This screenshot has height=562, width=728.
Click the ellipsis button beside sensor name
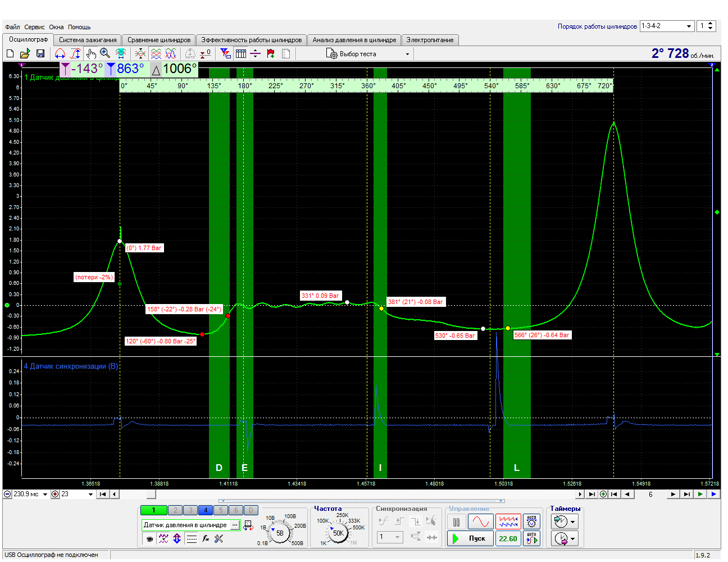(x=235, y=525)
